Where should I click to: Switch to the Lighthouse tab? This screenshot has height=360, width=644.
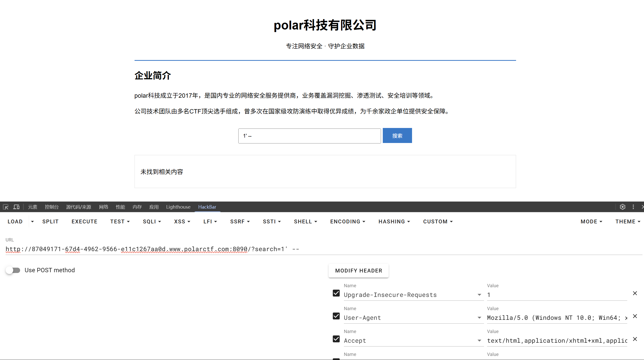click(x=178, y=207)
